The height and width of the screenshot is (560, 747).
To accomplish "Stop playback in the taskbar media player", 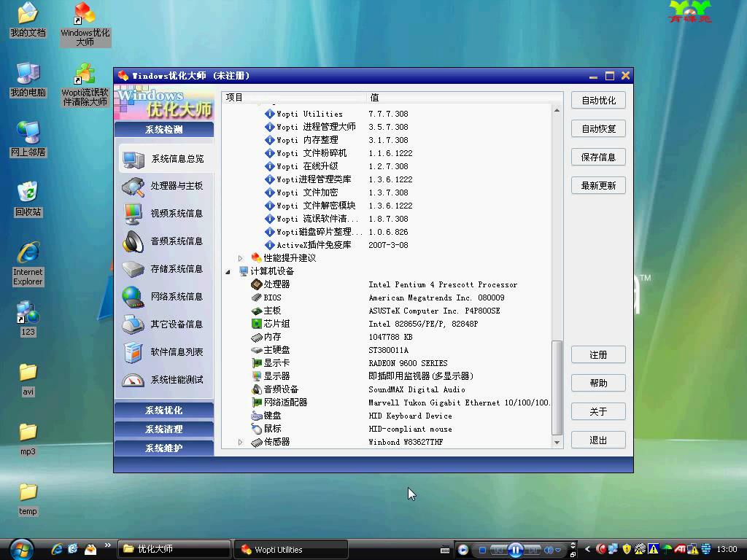I will pyautogui.click(x=482, y=550).
